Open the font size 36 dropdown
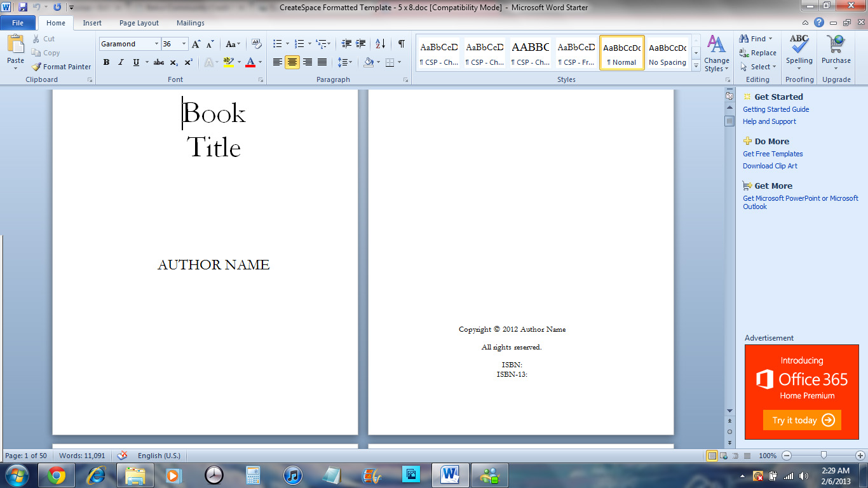Viewport: 868px width, 488px height. [184, 44]
